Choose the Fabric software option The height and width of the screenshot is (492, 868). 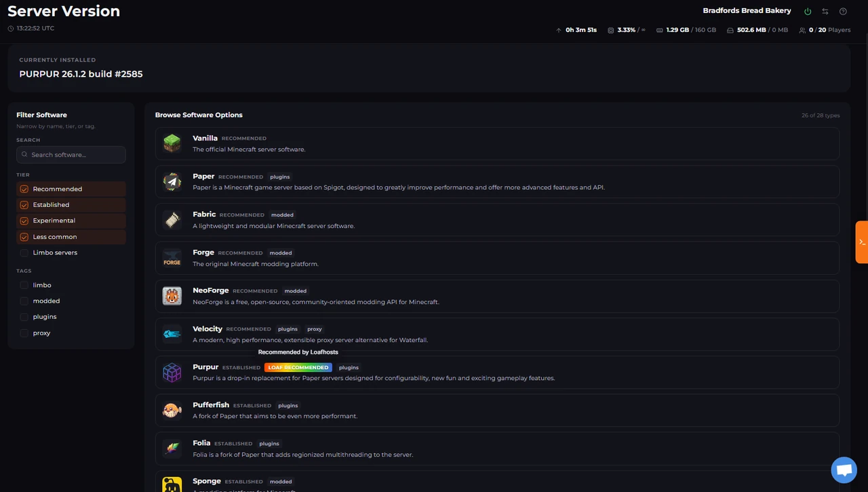point(497,219)
